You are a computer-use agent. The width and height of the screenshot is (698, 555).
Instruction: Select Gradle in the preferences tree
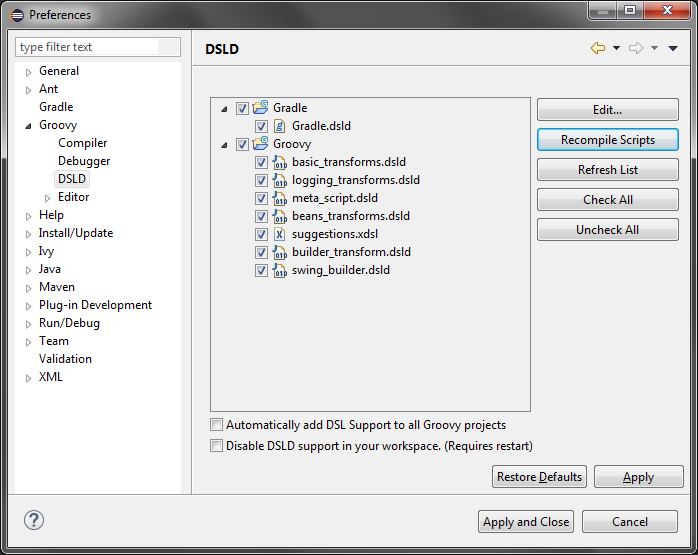(x=56, y=107)
